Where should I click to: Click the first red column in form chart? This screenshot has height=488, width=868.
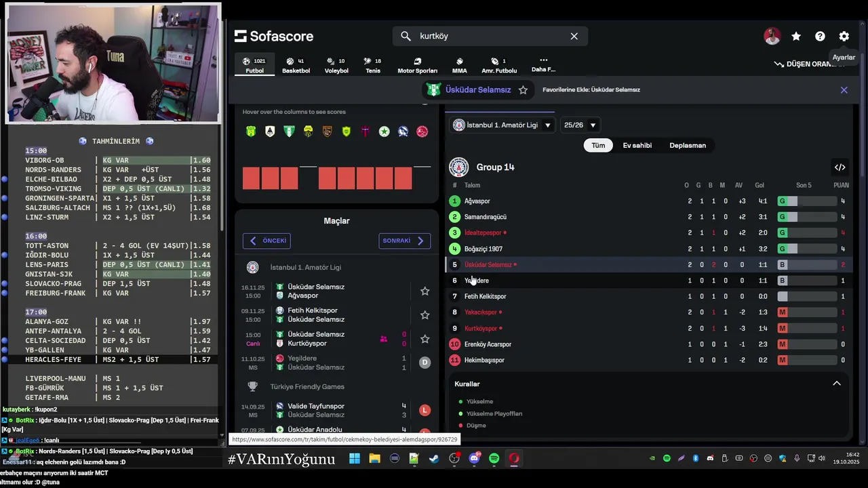pyautogui.click(x=251, y=178)
